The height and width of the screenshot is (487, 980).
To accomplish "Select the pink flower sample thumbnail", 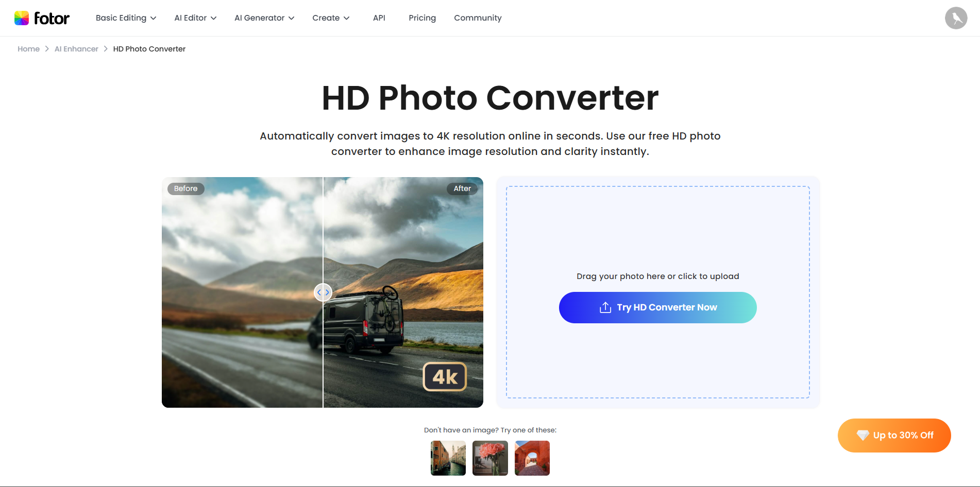I will pyautogui.click(x=490, y=458).
